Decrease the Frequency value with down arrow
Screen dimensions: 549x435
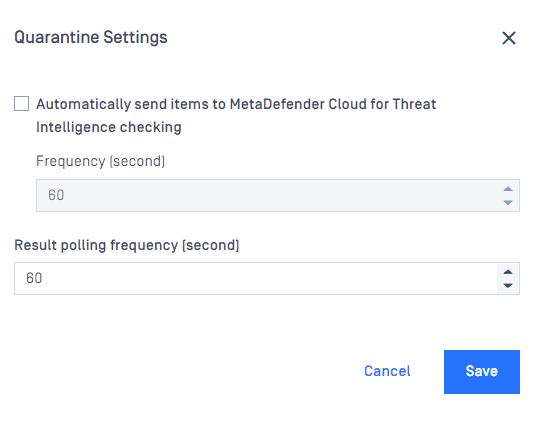pos(508,202)
